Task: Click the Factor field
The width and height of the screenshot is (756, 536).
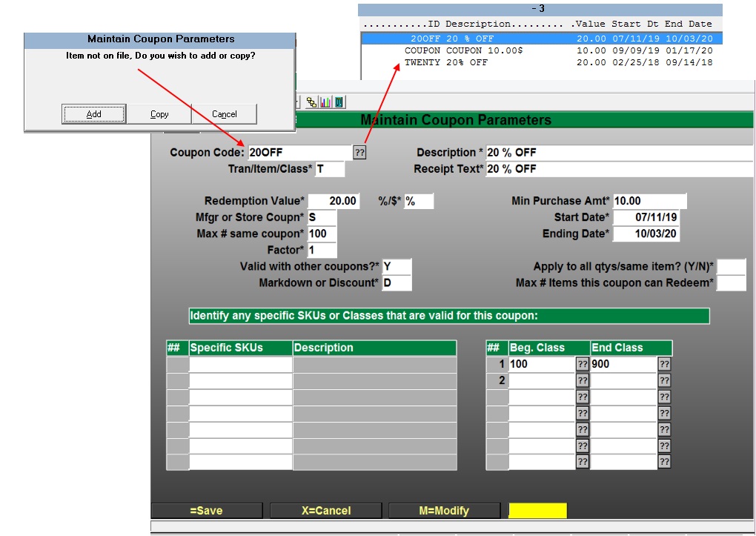Action: point(322,250)
